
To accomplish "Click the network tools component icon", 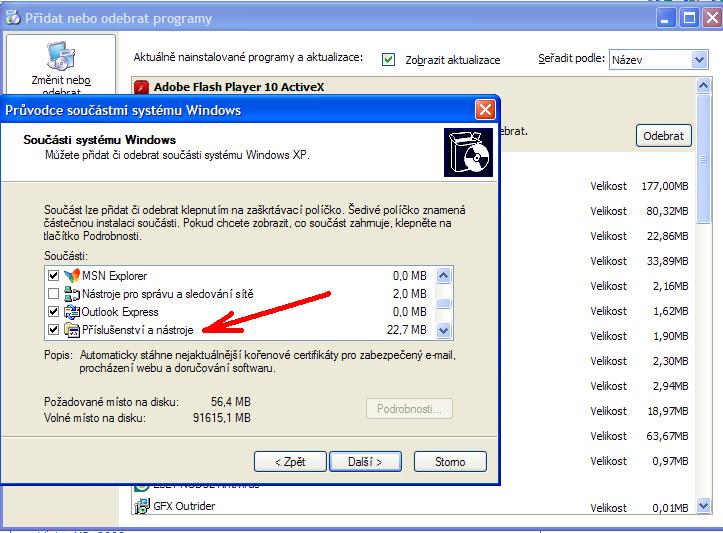I will pyautogui.click(x=72, y=294).
